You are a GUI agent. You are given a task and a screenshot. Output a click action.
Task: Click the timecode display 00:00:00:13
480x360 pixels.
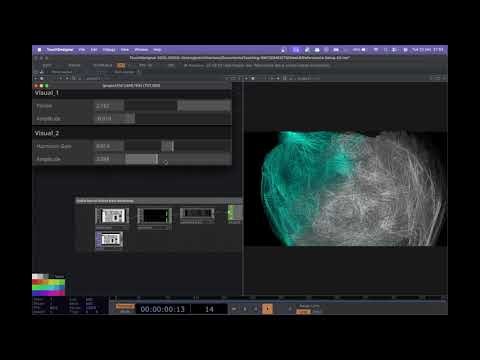[x=163, y=309]
